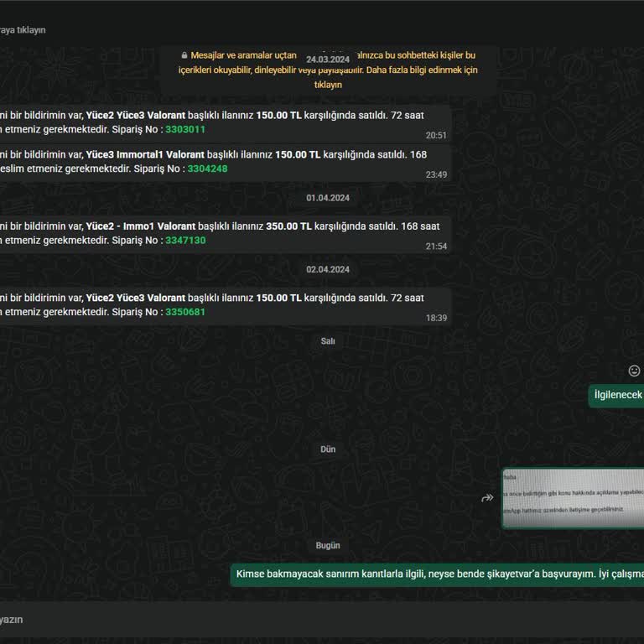The width and height of the screenshot is (644, 644).
Task: Select the Yüce3 Immortal1 Valorant message
Action: tap(226, 163)
